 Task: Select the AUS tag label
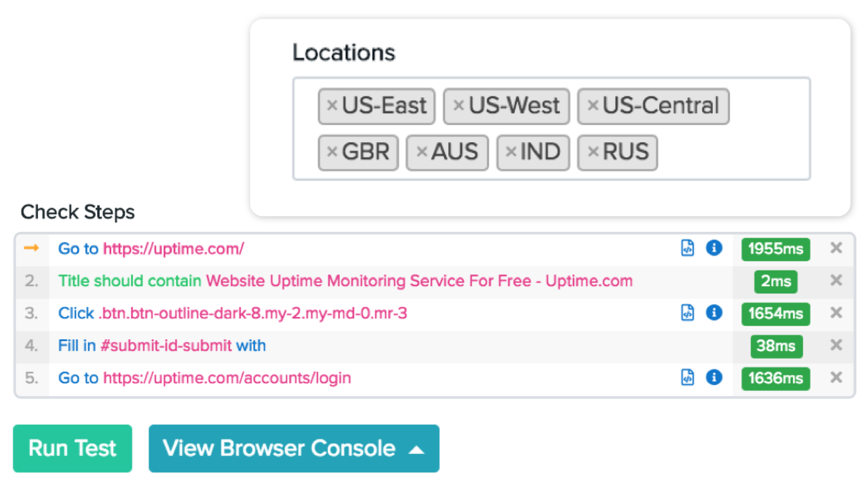[454, 151]
